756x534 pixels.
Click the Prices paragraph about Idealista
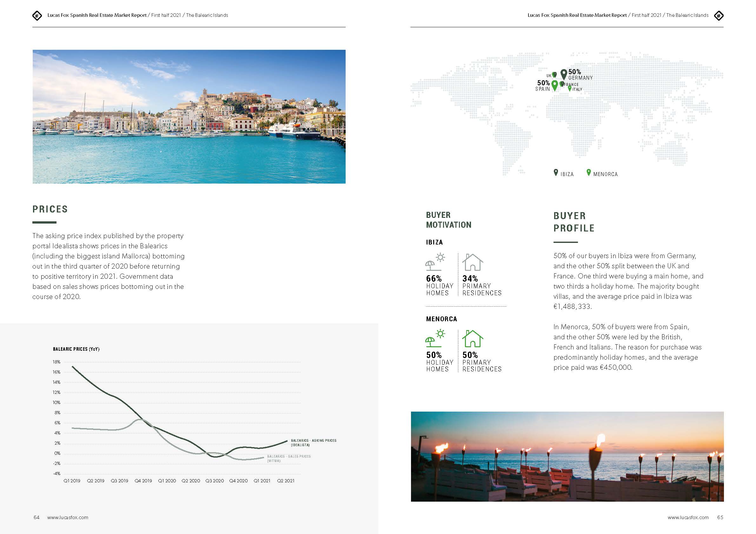[108, 266]
